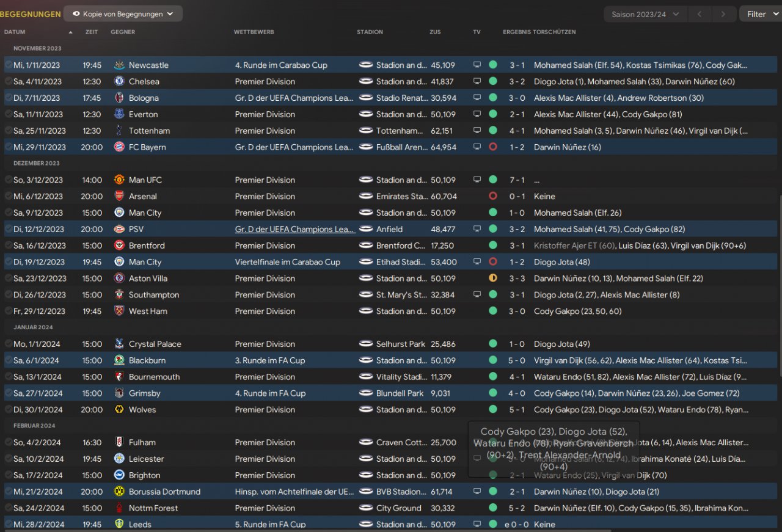Click the stadium icon in the Arsenal row
This screenshot has height=532, width=782.
click(x=366, y=197)
